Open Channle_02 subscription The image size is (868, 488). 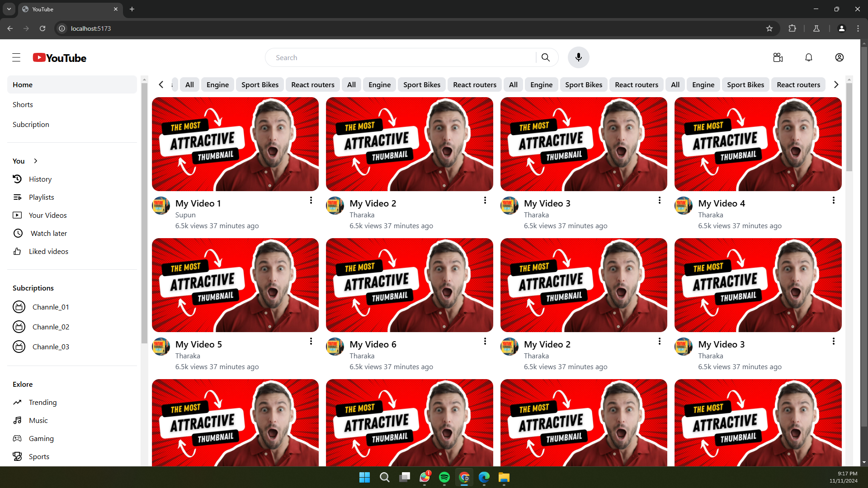(x=51, y=327)
